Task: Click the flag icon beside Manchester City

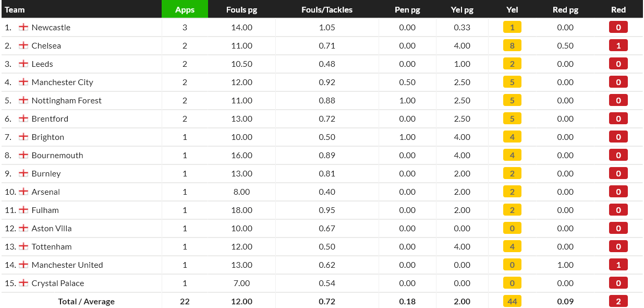Action: (x=23, y=82)
